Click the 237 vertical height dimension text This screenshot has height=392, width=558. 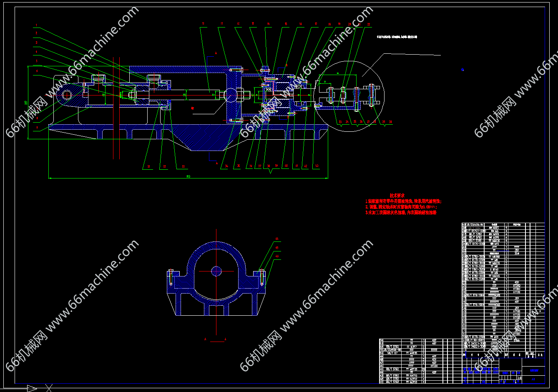point(26,103)
